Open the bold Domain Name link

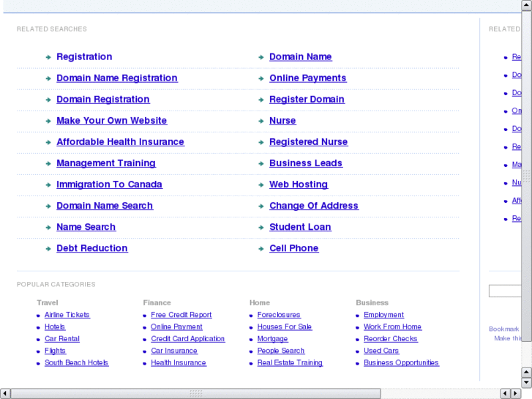coord(301,56)
